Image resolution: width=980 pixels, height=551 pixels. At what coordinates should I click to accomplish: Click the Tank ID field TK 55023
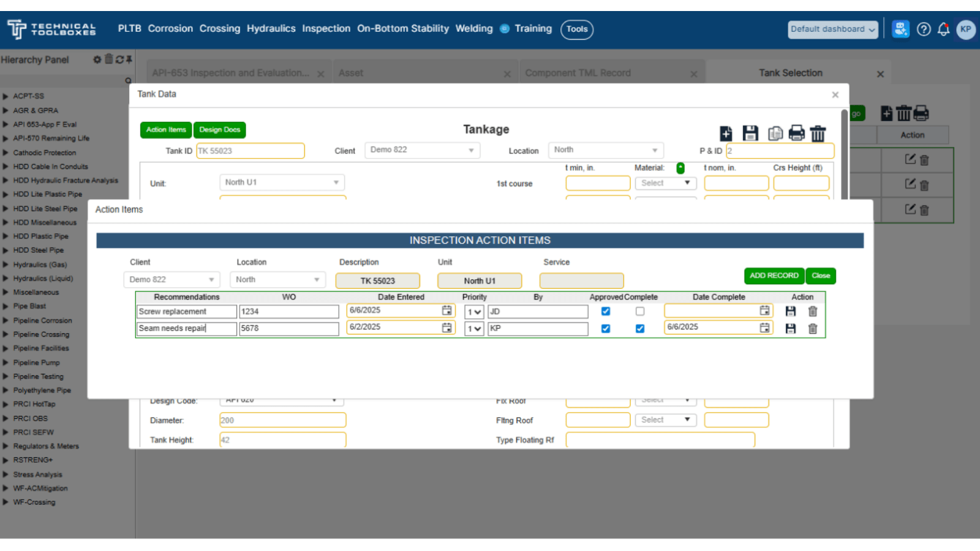pyautogui.click(x=250, y=151)
